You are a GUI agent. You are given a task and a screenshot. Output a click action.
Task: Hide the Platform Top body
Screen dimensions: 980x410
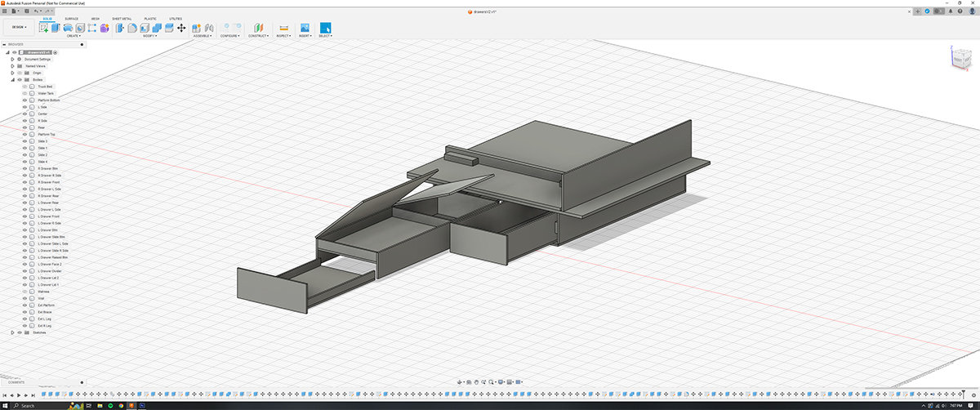(x=24, y=134)
